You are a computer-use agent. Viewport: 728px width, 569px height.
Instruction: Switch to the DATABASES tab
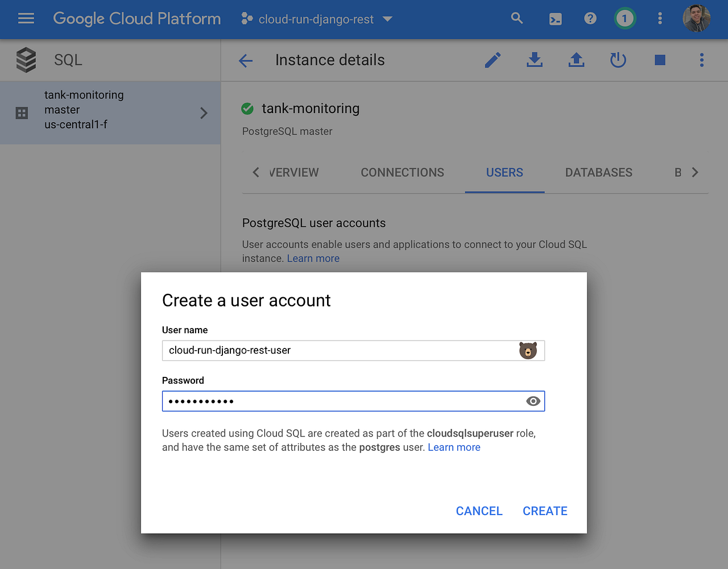coord(598,172)
